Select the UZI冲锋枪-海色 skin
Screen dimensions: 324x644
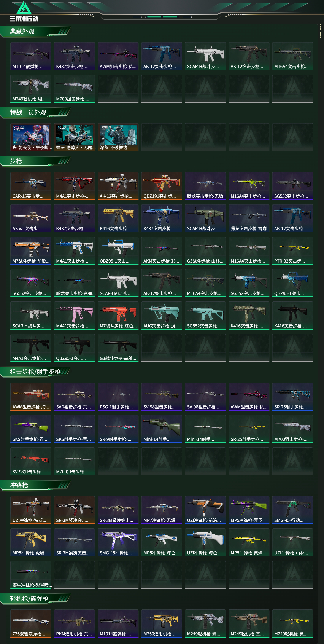click(205, 542)
